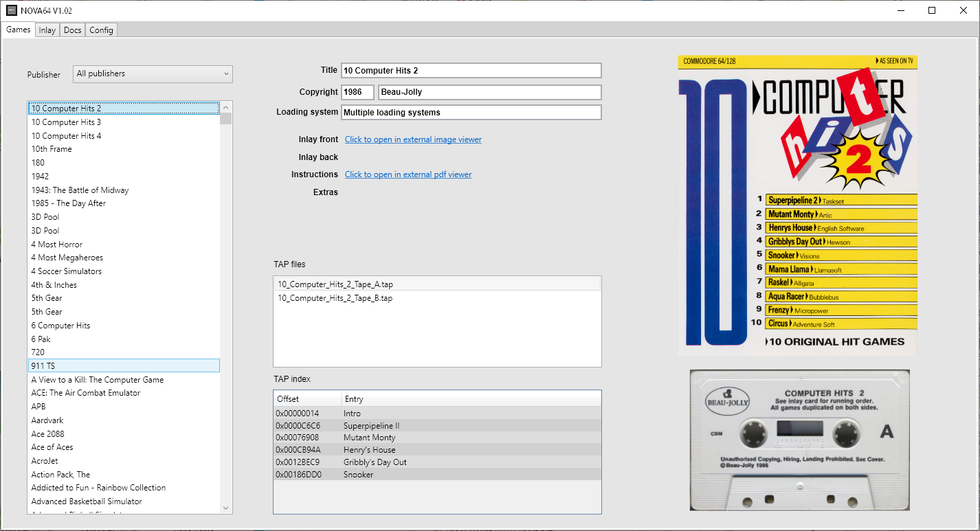Image resolution: width=980 pixels, height=531 pixels.
Task: Select Ace of Aces in game list
Action: [124, 447]
